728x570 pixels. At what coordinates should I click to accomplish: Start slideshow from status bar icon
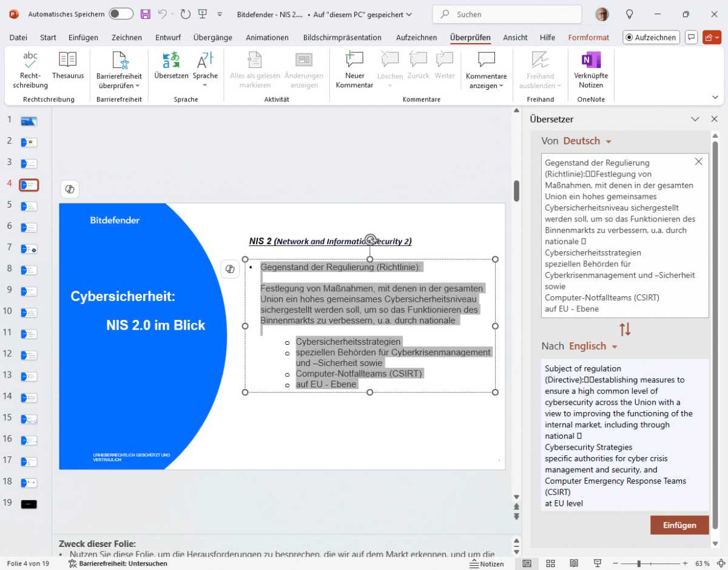598,563
